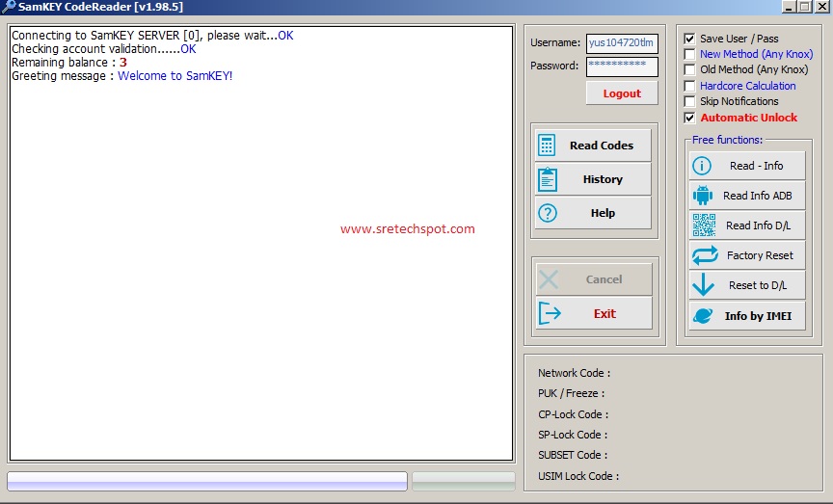Image resolution: width=833 pixels, height=504 pixels.
Task: Enable Old Method (Any Knox) checkbox
Action: [689, 69]
